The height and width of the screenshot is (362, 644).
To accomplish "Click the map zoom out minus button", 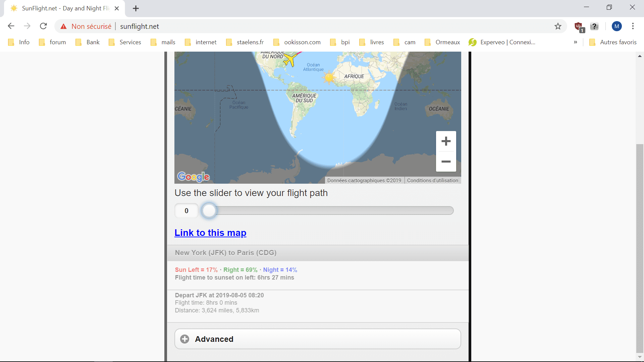I will (x=446, y=162).
